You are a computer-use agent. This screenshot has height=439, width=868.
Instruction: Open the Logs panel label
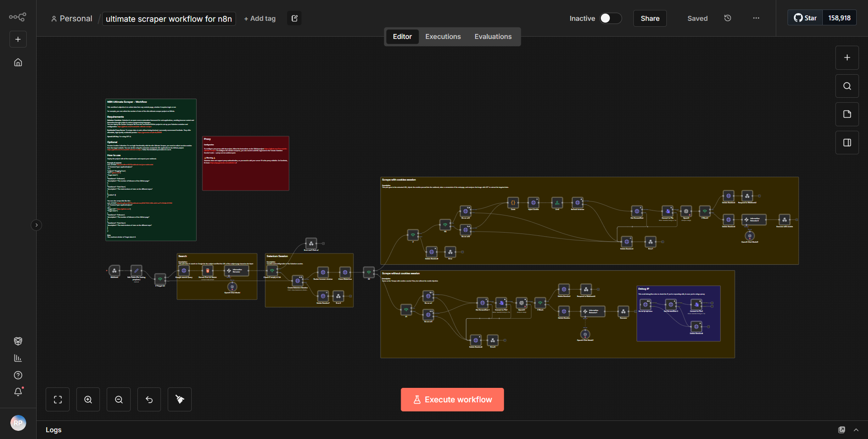pos(53,430)
